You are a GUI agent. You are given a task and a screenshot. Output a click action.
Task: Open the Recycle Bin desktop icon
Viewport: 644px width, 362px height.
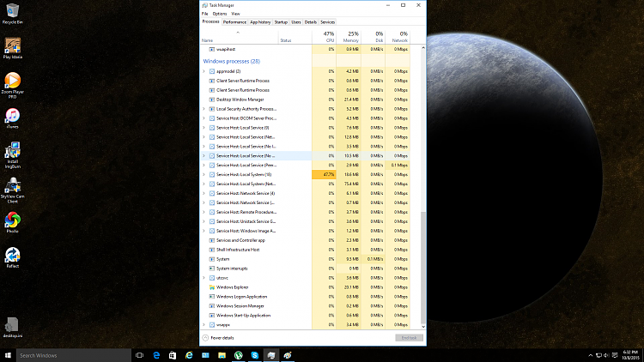pyautogui.click(x=12, y=14)
